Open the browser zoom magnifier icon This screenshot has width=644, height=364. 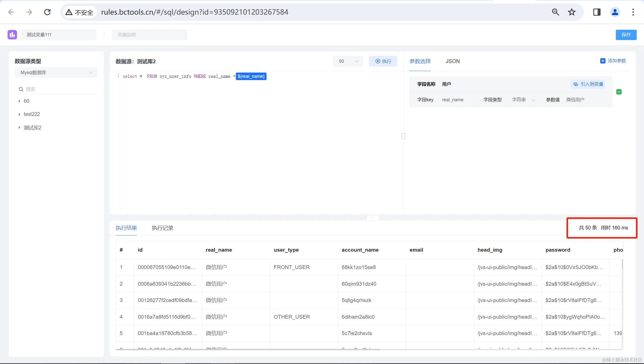(555, 12)
